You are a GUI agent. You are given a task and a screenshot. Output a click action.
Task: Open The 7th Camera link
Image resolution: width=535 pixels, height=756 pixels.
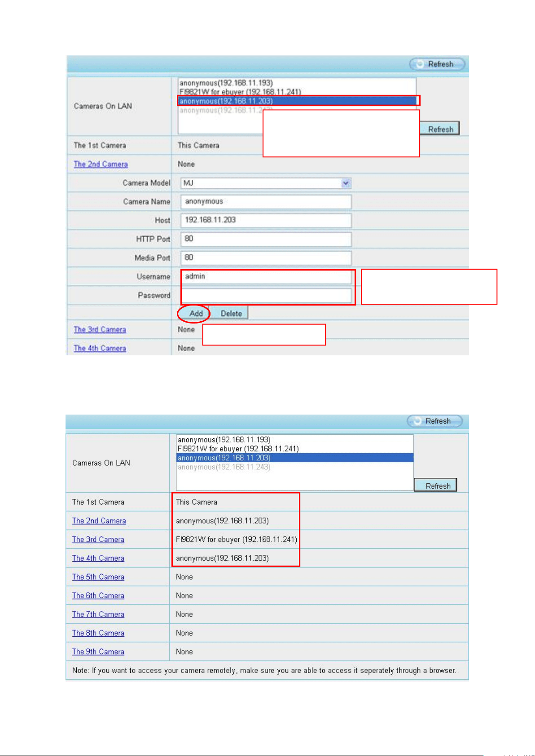[98, 614]
